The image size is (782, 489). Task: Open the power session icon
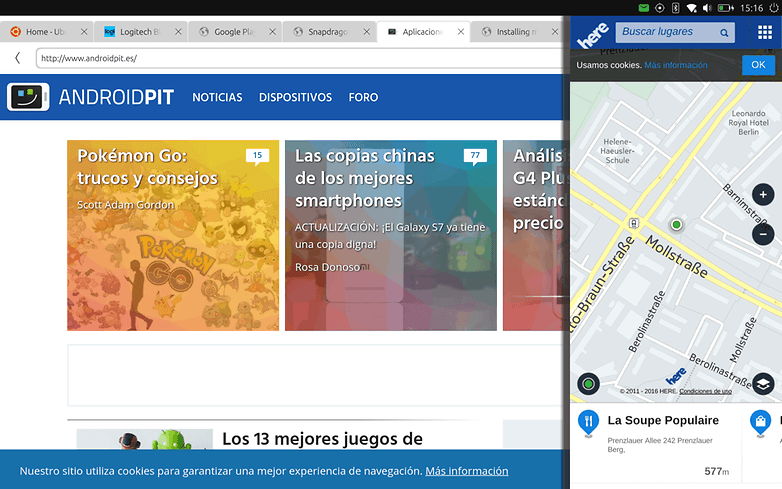(774, 8)
